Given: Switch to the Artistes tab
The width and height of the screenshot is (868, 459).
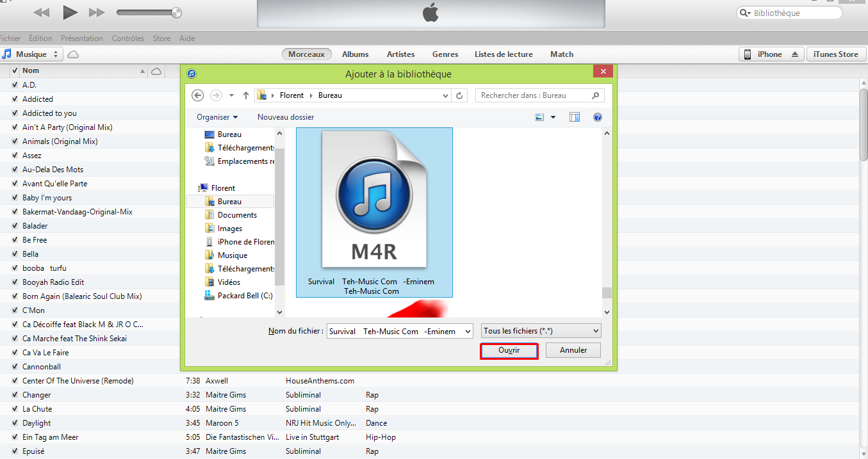Looking at the screenshot, I should [400, 54].
